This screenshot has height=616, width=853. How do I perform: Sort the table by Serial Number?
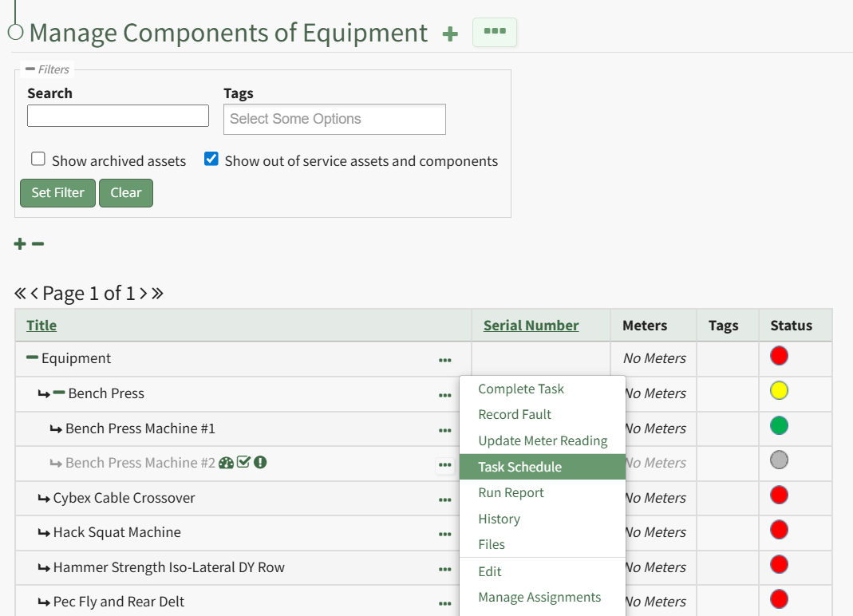click(531, 325)
